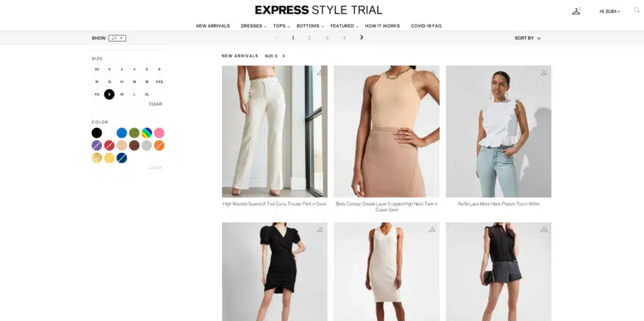Remove the Size-S filter with X
Screen dimensions: 644x321
[x=284, y=56]
